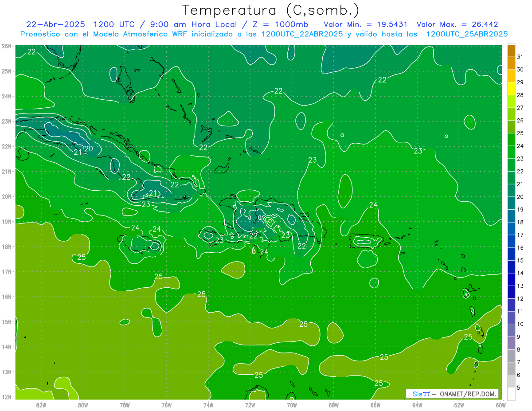Click the 25N latitude axis label
This screenshot has width=532, height=411.
pyautogui.click(x=7, y=71)
